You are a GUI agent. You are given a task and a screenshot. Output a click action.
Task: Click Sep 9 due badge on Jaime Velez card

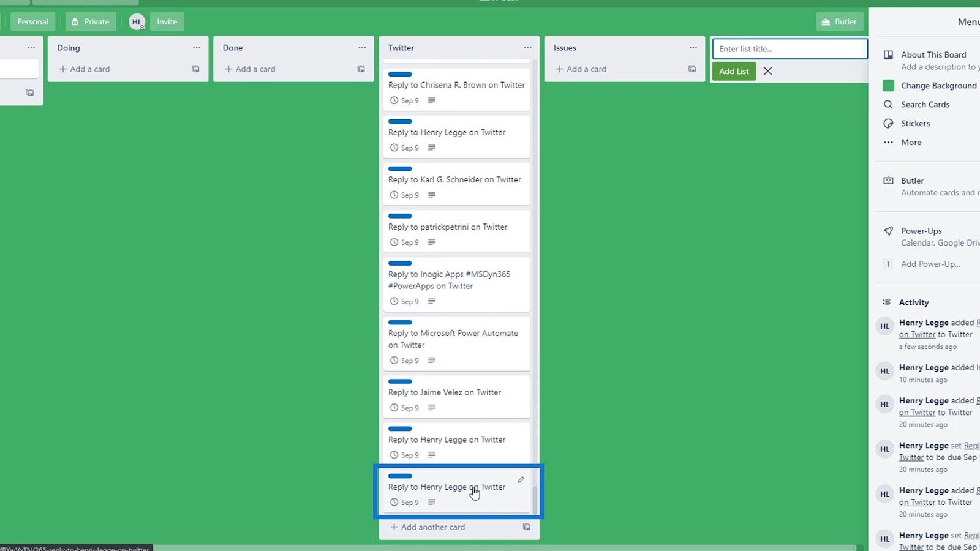(405, 408)
